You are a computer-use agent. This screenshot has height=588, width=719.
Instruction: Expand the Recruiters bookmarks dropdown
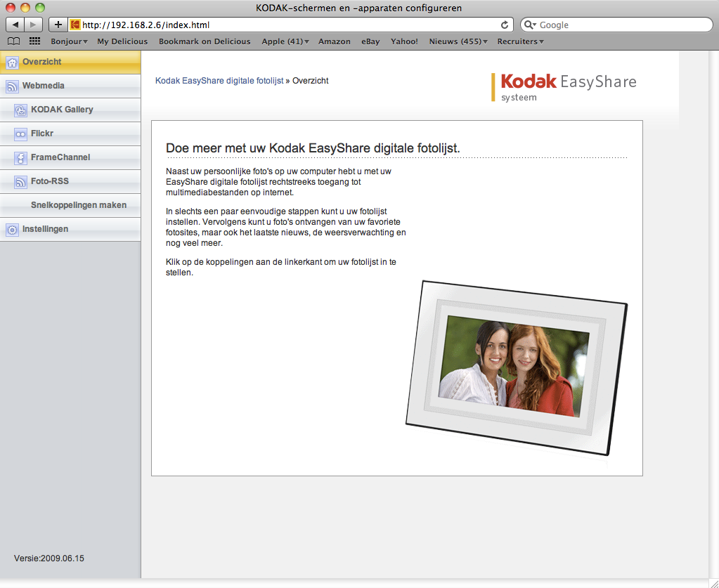[520, 41]
